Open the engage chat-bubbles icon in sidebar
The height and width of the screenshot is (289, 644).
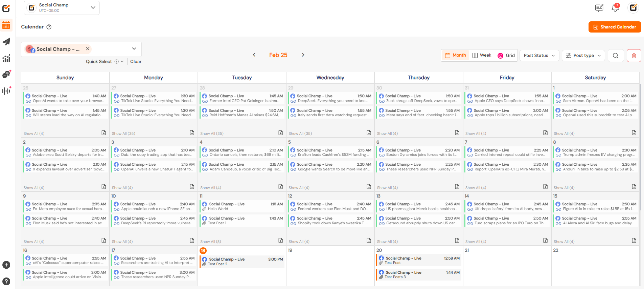click(x=6, y=75)
